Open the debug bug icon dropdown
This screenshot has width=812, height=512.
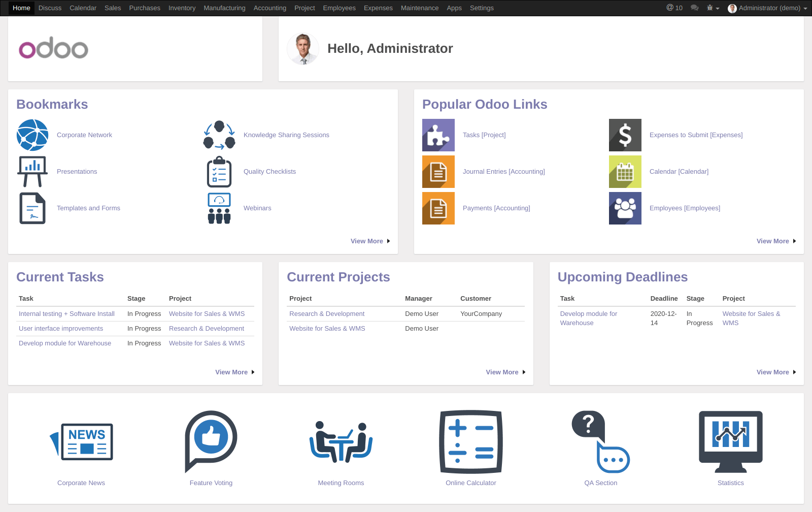[710, 8]
